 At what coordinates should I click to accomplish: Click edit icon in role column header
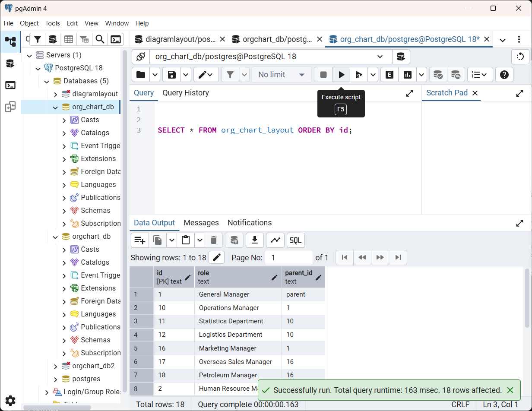tap(274, 277)
